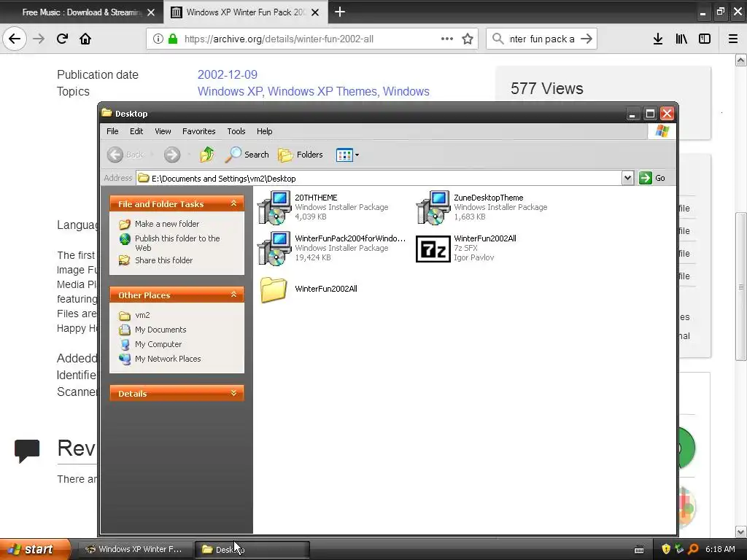Click the security shield tray icon
Image resolution: width=747 pixels, height=560 pixels.
666,549
